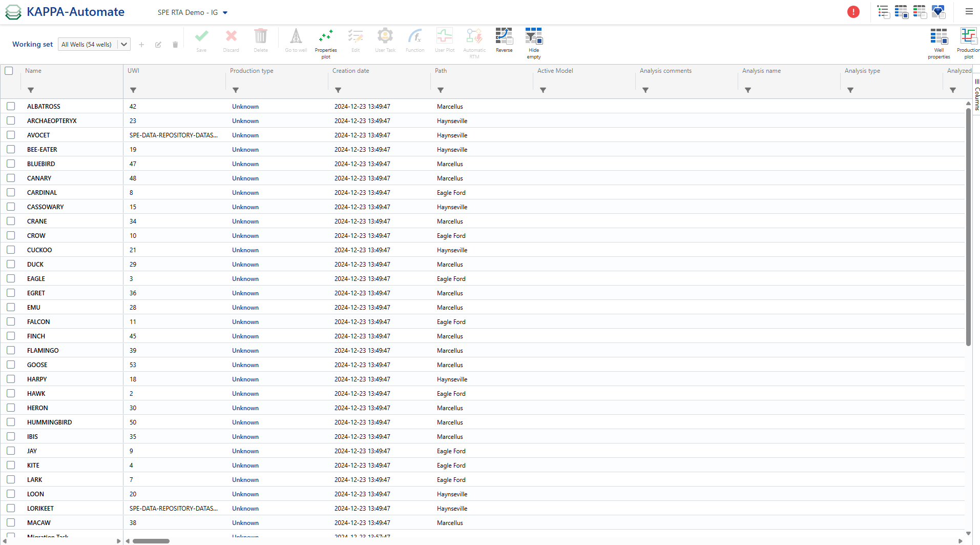The height and width of the screenshot is (545, 980).
Task: Click the scroll-right arrow of horizontal scrollbar
Action: [961, 541]
